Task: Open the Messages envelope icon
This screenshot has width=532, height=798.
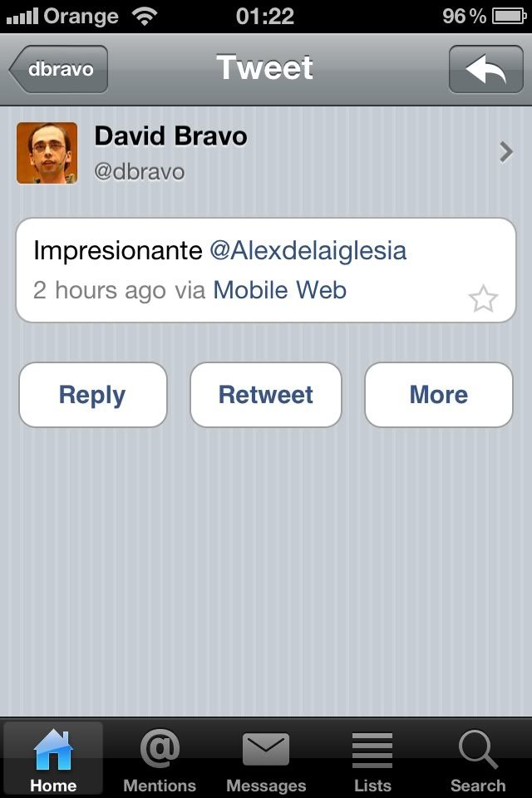Action: (266, 749)
